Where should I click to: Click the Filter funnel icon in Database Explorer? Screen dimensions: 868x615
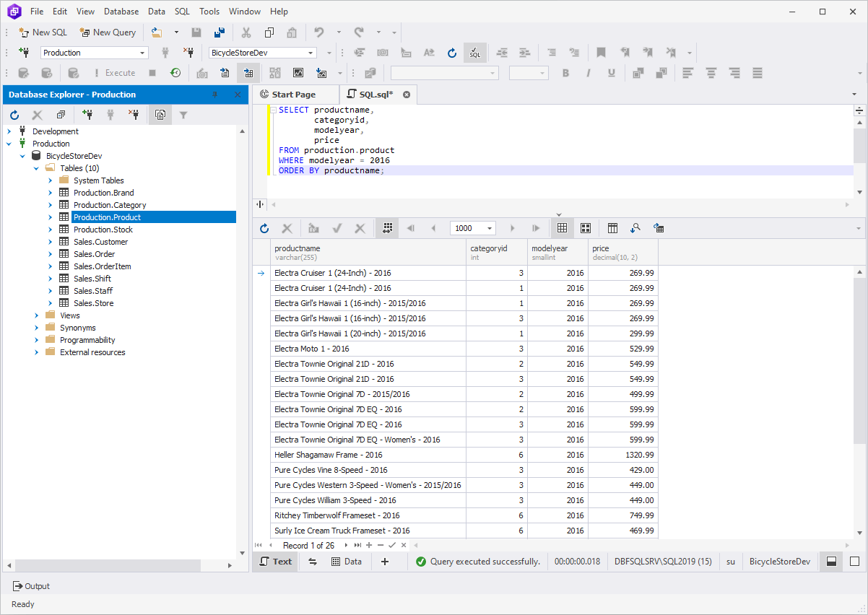183,115
